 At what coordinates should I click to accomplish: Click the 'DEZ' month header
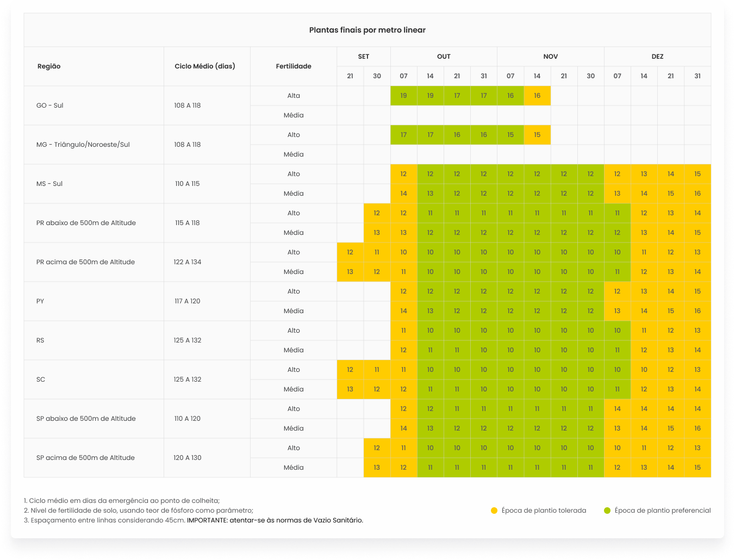tap(657, 57)
